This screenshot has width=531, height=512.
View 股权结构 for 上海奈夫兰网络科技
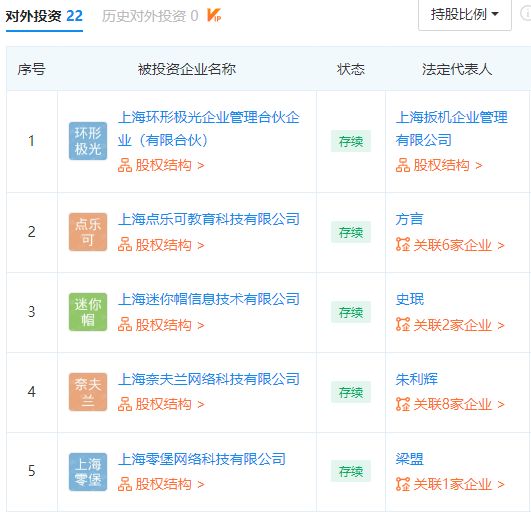point(161,404)
